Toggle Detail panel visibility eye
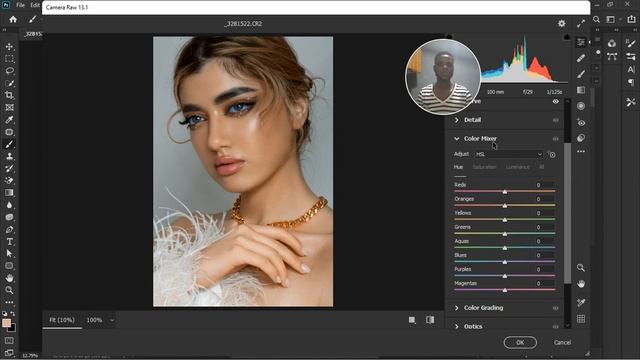The height and width of the screenshot is (360, 640). click(556, 120)
